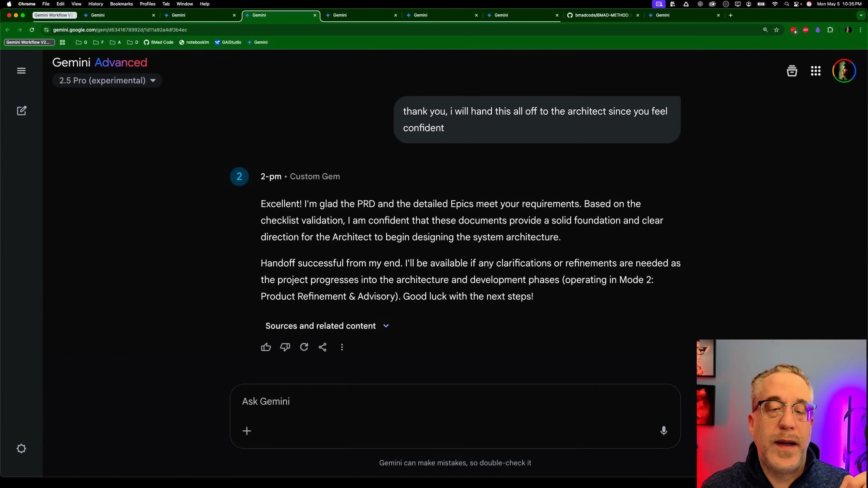Open the Gems manager stack icon

click(x=792, y=71)
